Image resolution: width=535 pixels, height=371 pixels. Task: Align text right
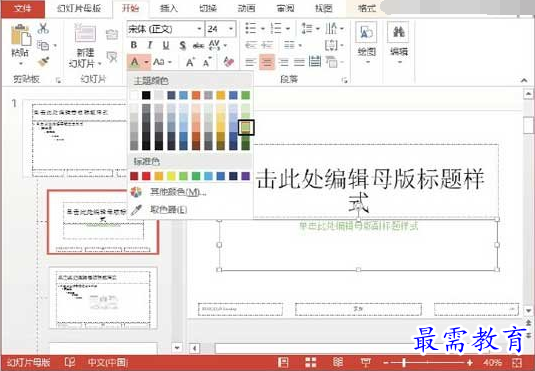coord(283,62)
